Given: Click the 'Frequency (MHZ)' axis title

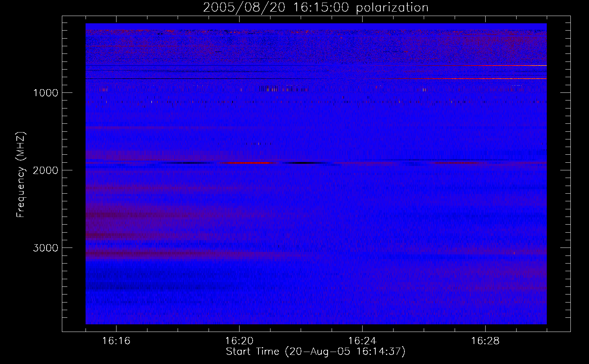Looking at the screenshot, I should [21, 175].
